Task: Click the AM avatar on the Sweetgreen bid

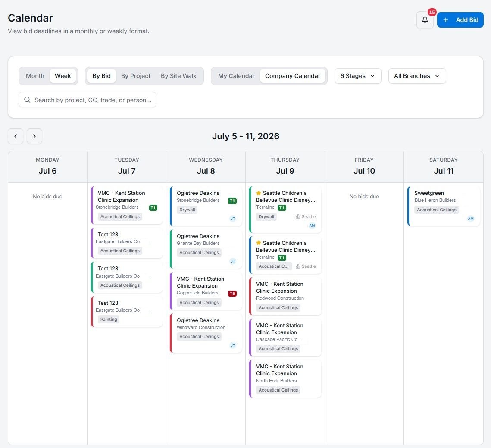Action: tap(470, 219)
